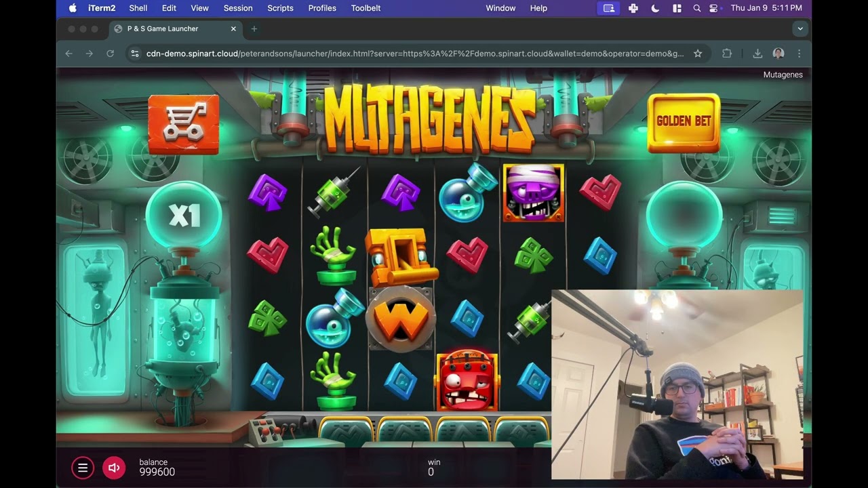
Task: Open Control Center in menu bar
Action: 713,8
